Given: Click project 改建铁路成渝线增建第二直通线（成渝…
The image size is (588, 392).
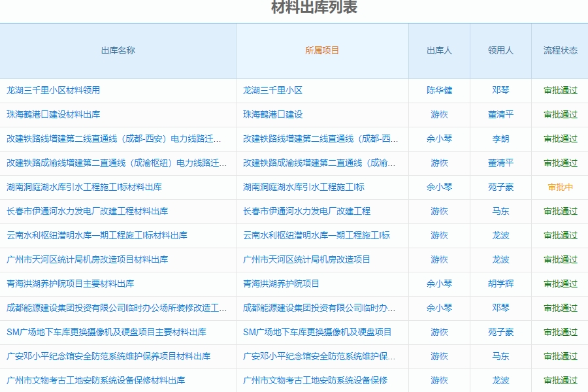Looking at the screenshot, I should (319, 163).
